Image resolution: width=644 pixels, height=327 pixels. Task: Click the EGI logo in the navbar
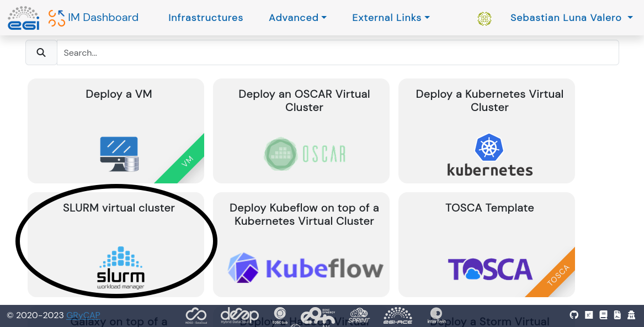[23, 18]
